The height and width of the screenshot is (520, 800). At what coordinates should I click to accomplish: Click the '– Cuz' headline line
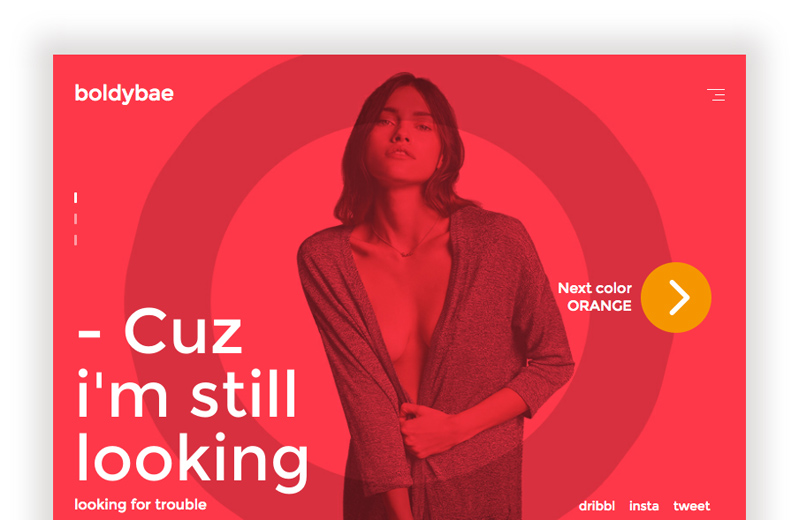coord(160,331)
